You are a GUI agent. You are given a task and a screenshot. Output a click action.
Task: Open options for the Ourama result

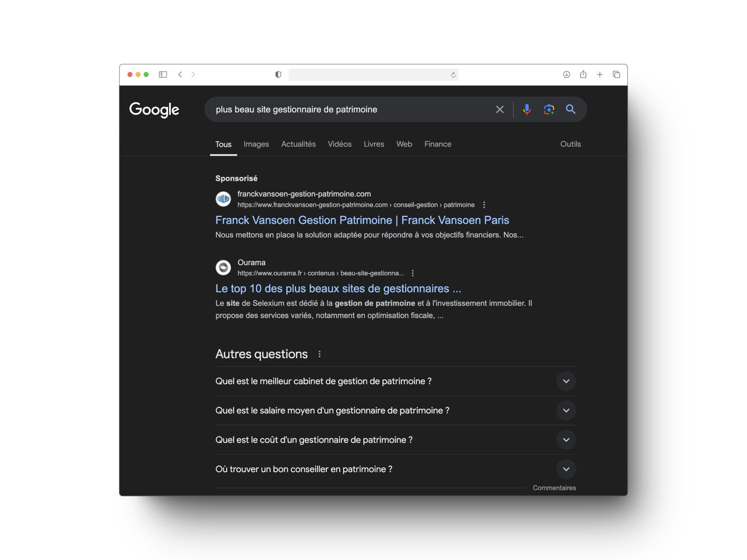[413, 273]
